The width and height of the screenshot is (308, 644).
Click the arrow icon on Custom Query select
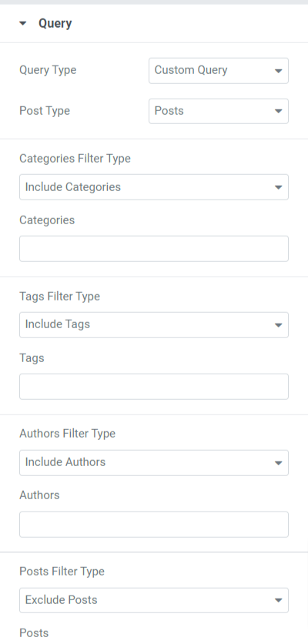[279, 71]
